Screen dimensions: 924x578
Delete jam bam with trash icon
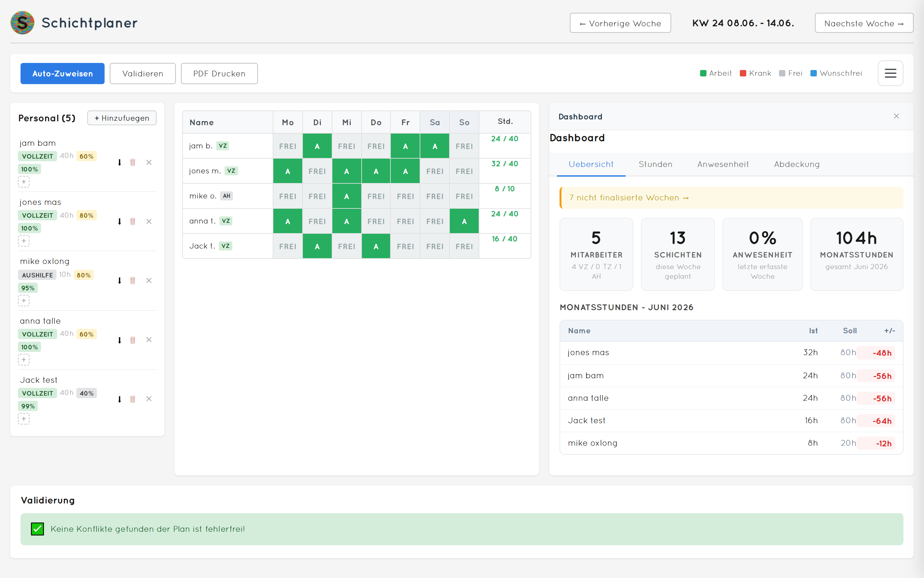(133, 162)
